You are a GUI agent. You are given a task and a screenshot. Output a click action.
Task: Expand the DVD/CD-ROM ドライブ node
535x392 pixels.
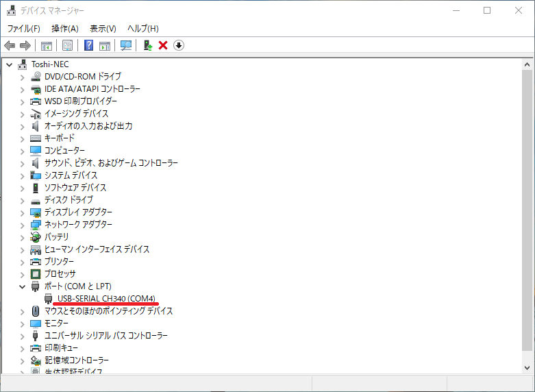coord(22,77)
